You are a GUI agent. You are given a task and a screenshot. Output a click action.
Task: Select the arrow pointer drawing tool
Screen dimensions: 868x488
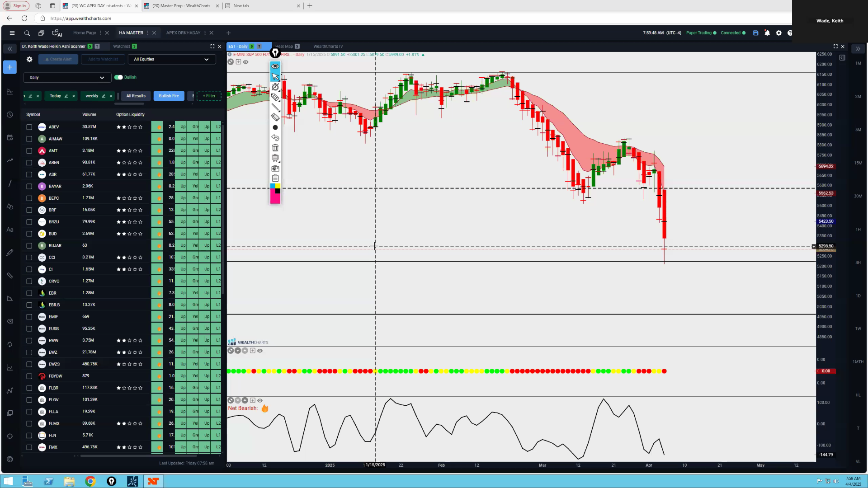[x=275, y=76]
